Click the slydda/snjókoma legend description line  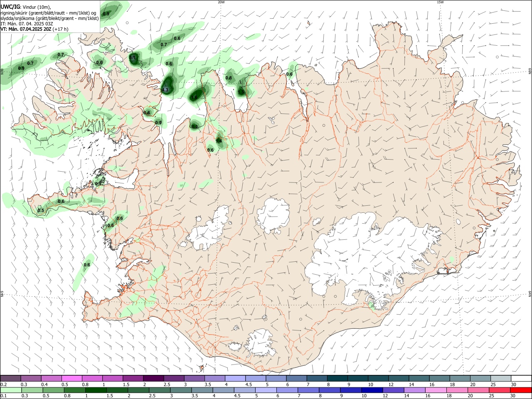point(49,18)
